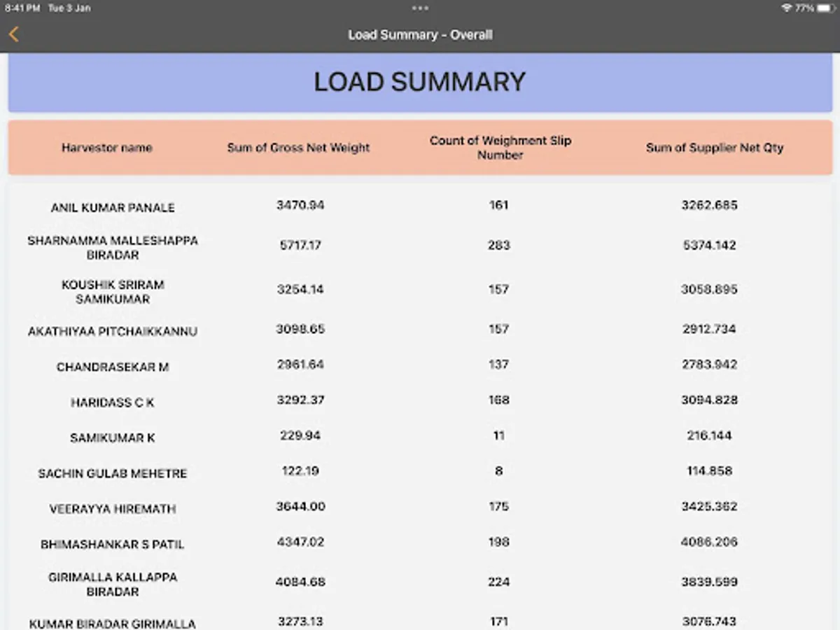Select SACHIN GULAB MEHETRE name
Viewport: 840px width, 630px height.
113,474
